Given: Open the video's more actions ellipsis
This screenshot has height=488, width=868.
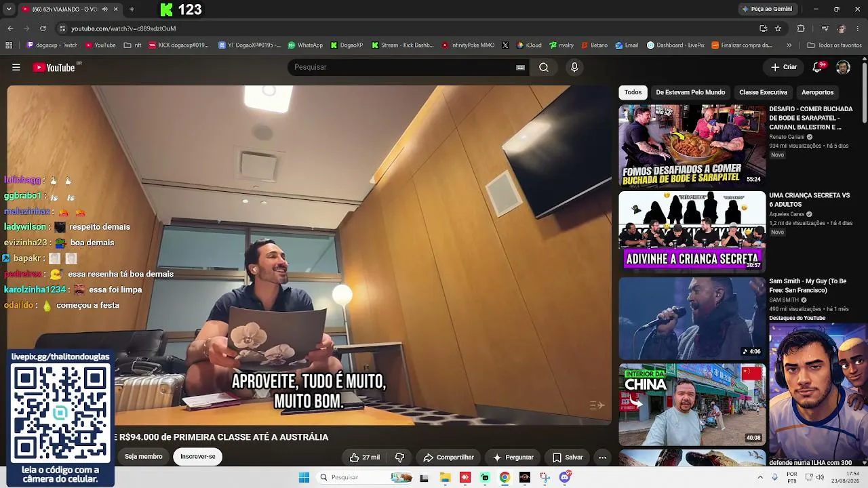Looking at the screenshot, I should tap(602, 457).
